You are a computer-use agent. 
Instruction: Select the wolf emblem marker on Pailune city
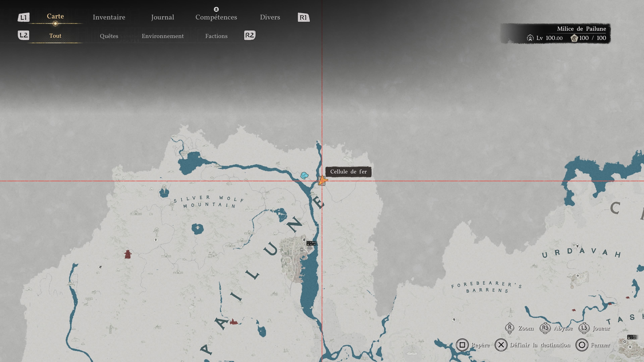[304, 240]
